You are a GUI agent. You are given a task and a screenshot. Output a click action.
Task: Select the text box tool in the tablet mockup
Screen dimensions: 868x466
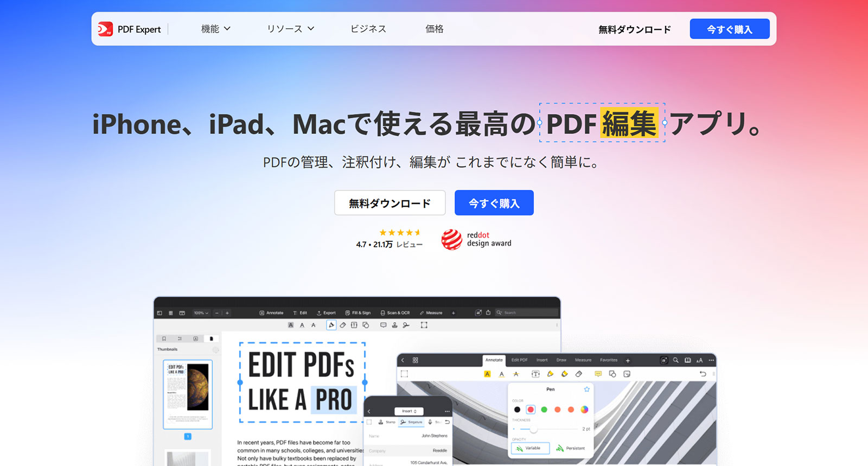535,374
